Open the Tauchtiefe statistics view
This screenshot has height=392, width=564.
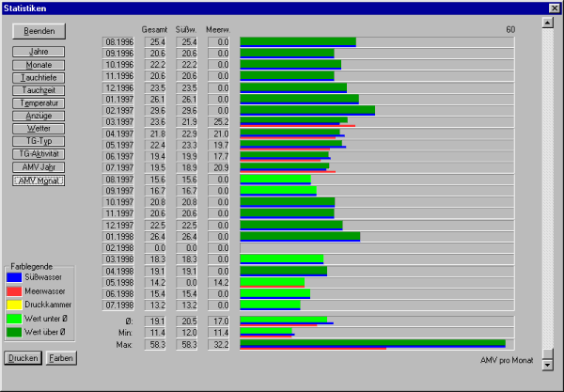click(x=39, y=77)
